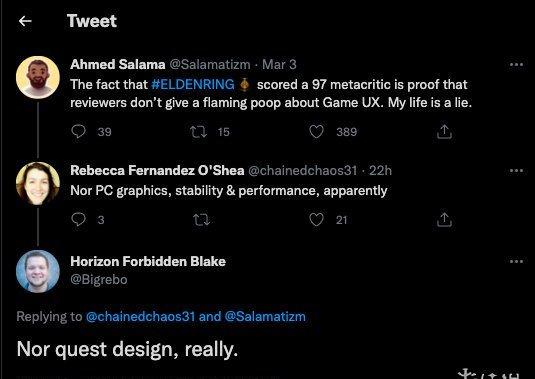The height and width of the screenshot is (379, 535).
Task: Open more options for Ahmed Salama's tweet
Action: pyautogui.click(x=516, y=64)
